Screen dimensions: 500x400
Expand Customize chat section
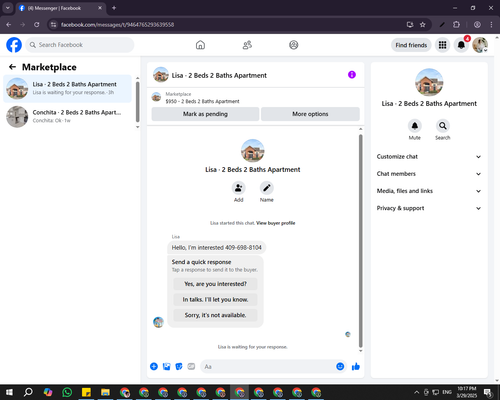[x=429, y=157]
